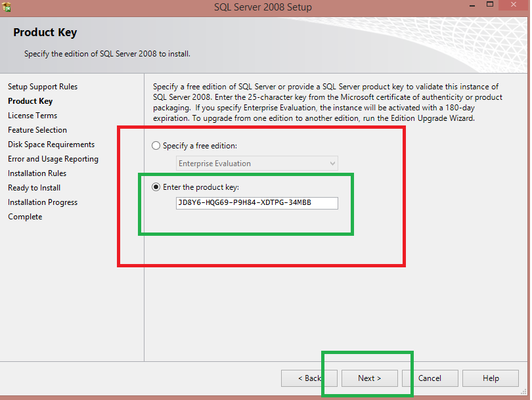Cancel the SQL Server setup
The image size is (532, 400).
click(430, 378)
